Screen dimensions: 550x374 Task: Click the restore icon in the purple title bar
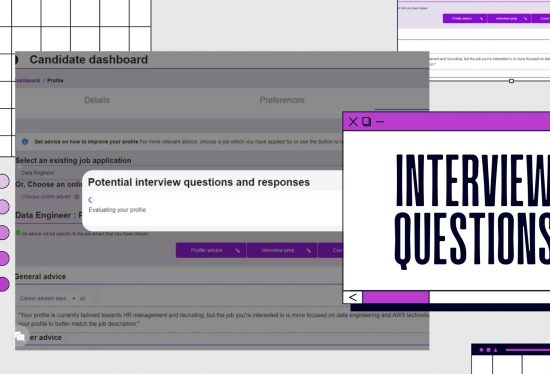click(x=367, y=122)
